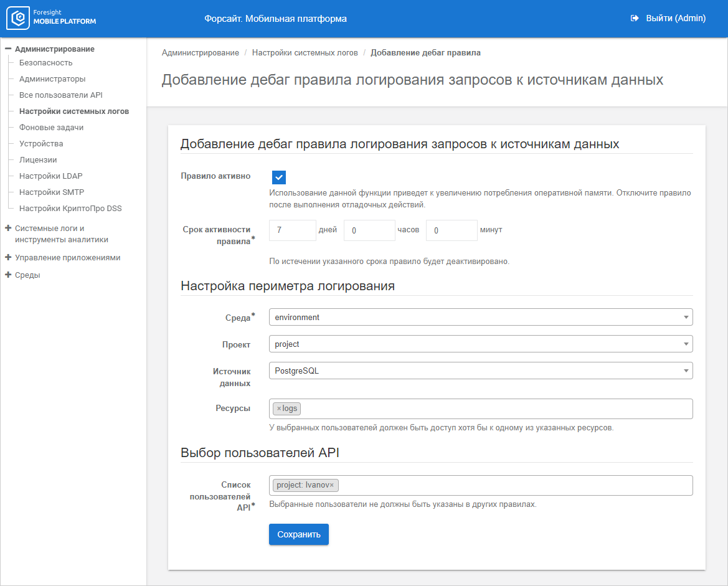The image size is (728, 586).
Task: Click the logout arrow icon near Admin
Action: pyautogui.click(x=635, y=19)
